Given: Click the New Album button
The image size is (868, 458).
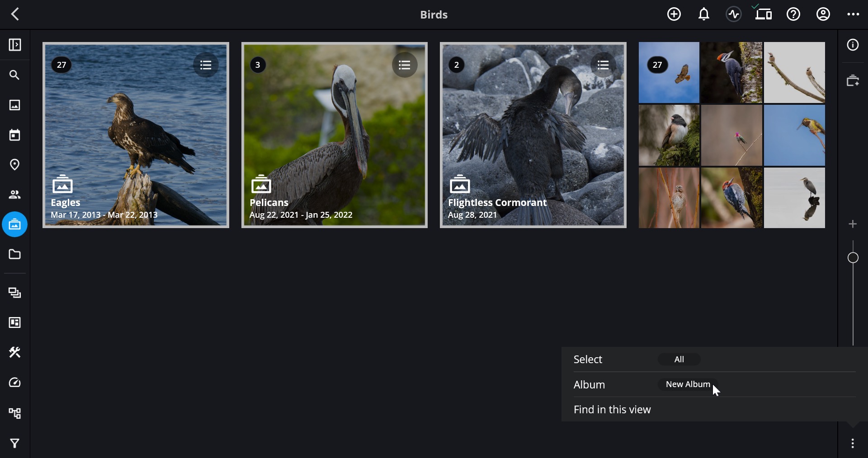Looking at the screenshot, I should pos(688,384).
